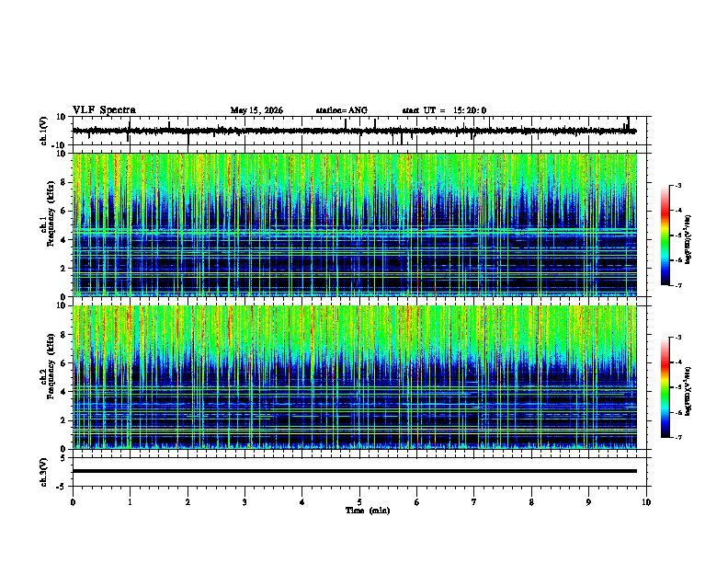
Task: Click the ch.3(V) axis label
Action: pyautogui.click(x=44, y=473)
